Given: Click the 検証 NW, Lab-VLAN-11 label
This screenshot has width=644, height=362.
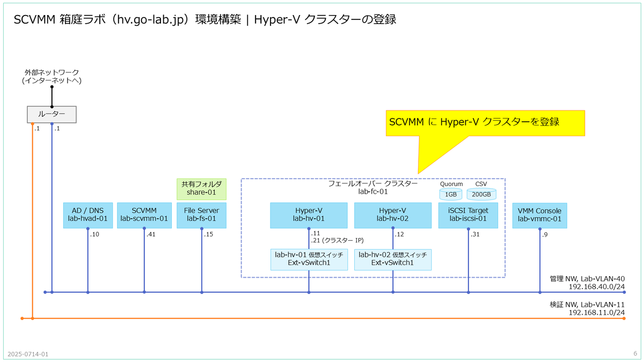Looking at the screenshot, I should click(x=587, y=305).
